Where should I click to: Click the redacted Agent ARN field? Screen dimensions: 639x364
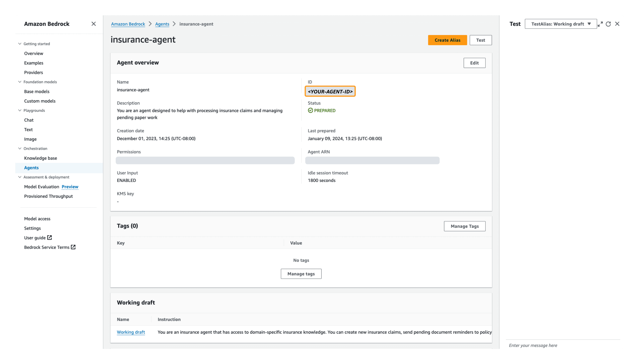click(x=372, y=160)
